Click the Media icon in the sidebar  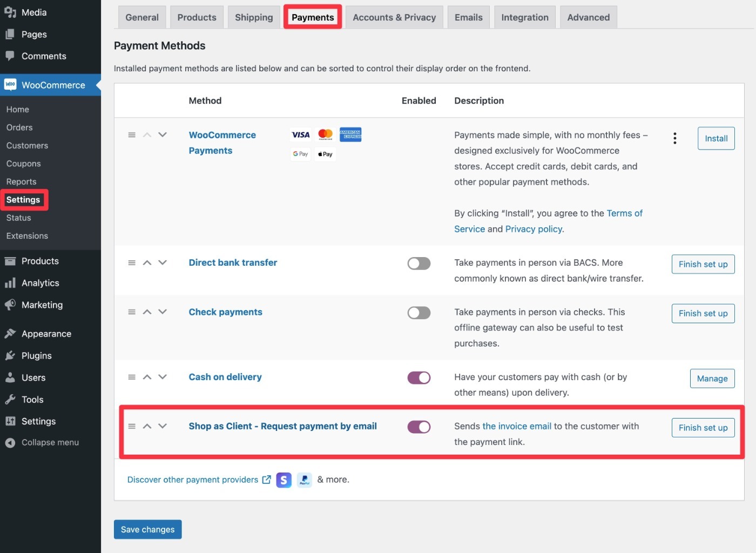pyautogui.click(x=10, y=12)
